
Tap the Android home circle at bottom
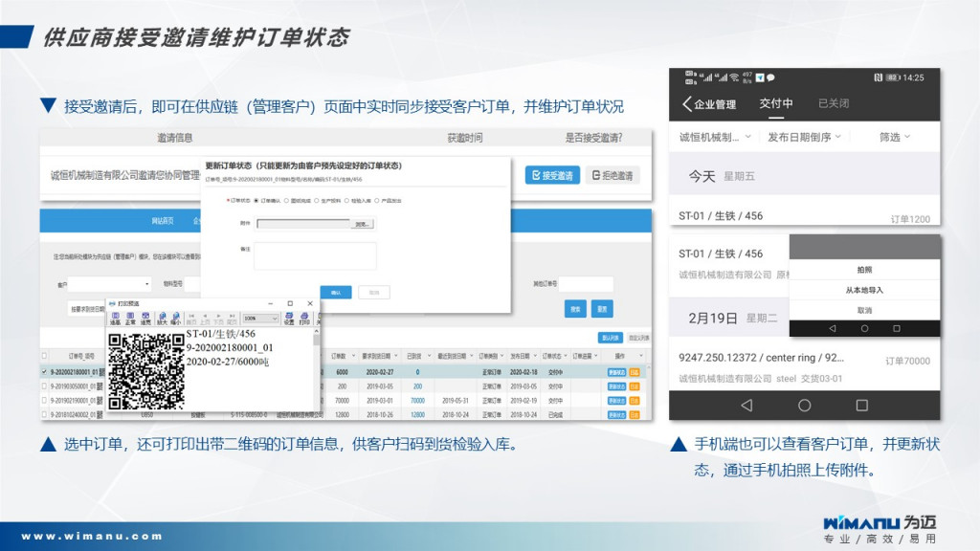click(804, 406)
